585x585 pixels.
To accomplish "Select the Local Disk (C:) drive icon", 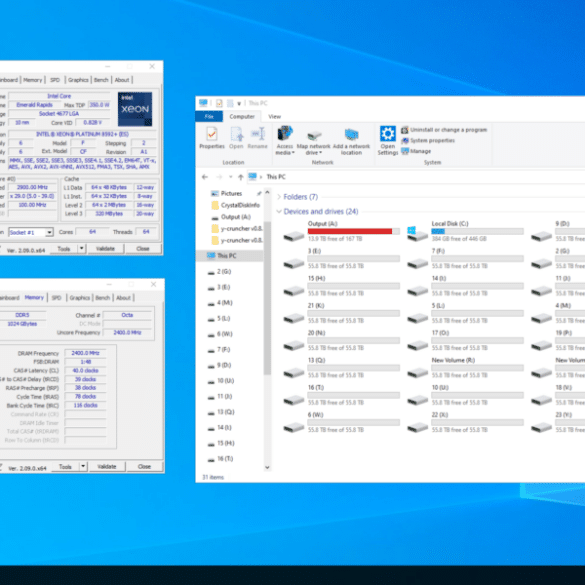I will (x=417, y=234).
